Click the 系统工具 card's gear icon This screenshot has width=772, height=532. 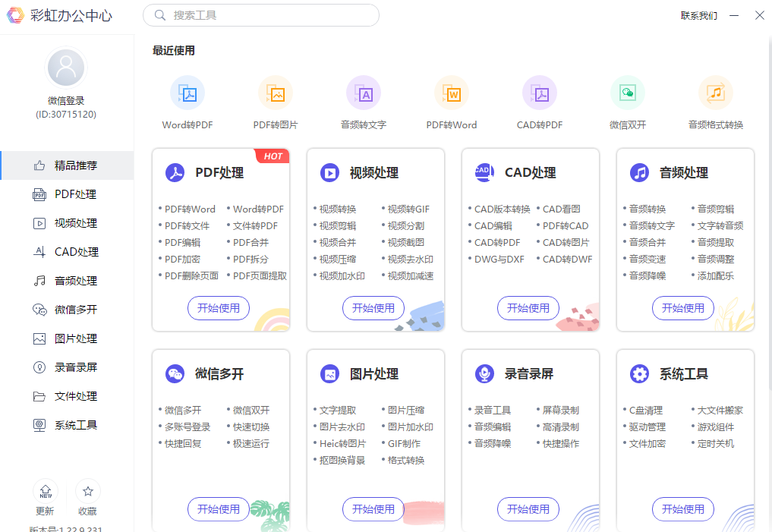639,374
